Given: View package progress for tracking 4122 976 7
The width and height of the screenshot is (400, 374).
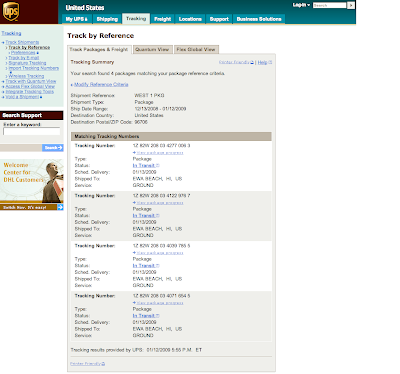Looking at the screenshot, I should tap(159, 203).
